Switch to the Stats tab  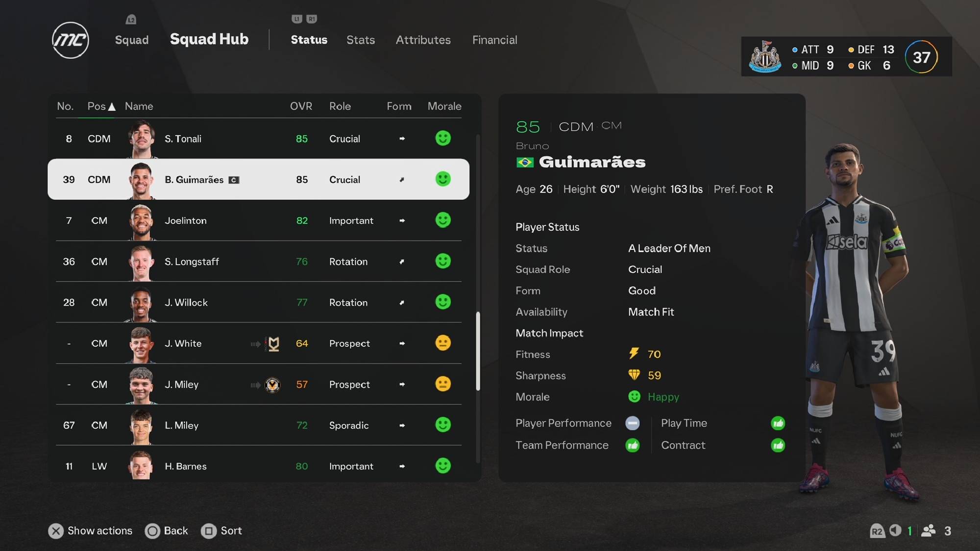(361, 39)
